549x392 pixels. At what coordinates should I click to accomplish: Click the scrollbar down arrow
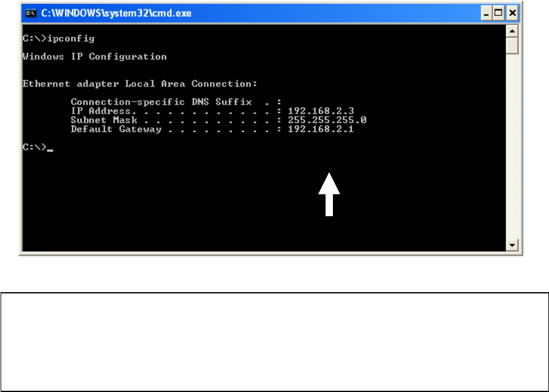[512, 245]
